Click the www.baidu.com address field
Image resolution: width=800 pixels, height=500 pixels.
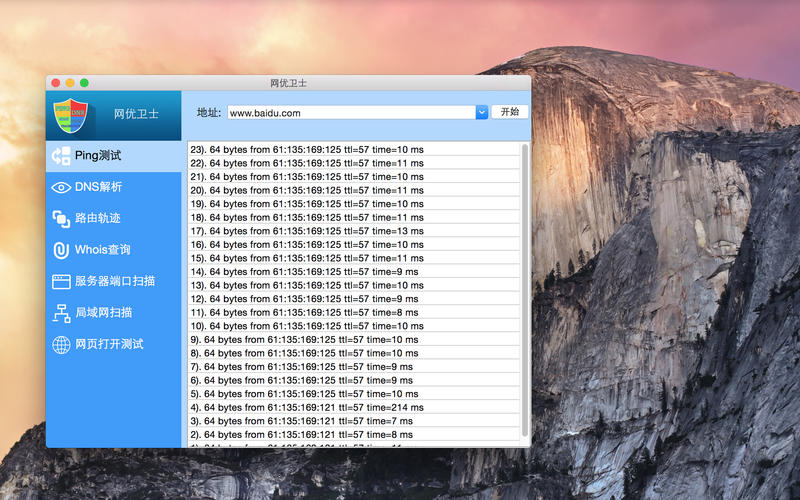pos(350,113)
